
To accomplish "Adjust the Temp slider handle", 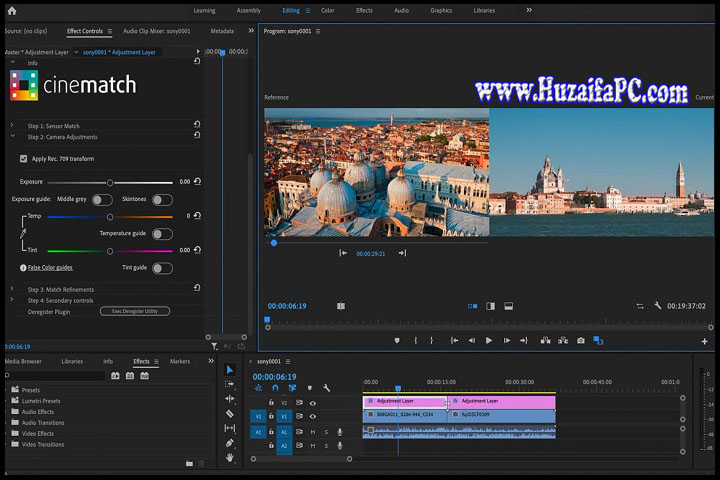I will point(110,217).
